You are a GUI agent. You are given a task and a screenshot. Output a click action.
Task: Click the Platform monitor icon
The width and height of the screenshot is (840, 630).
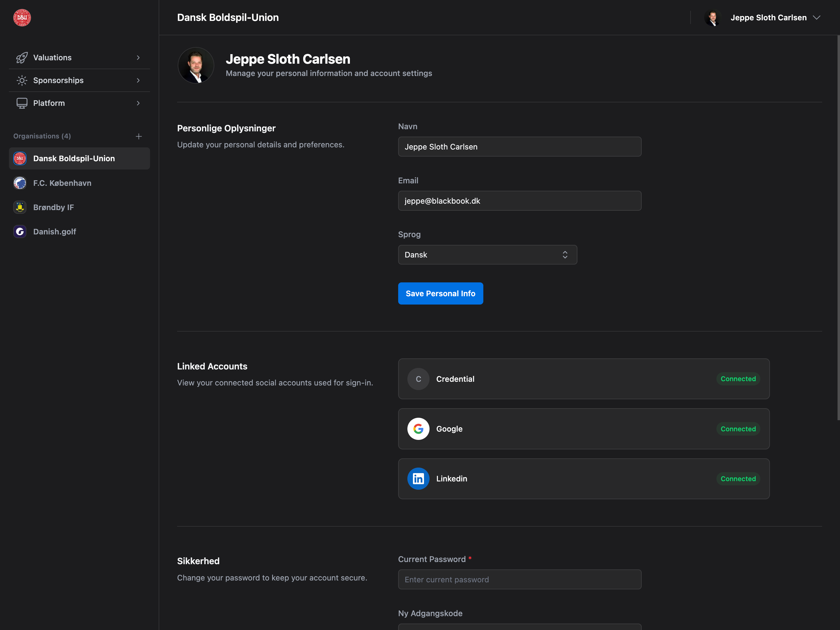click(x=22, y=103)
